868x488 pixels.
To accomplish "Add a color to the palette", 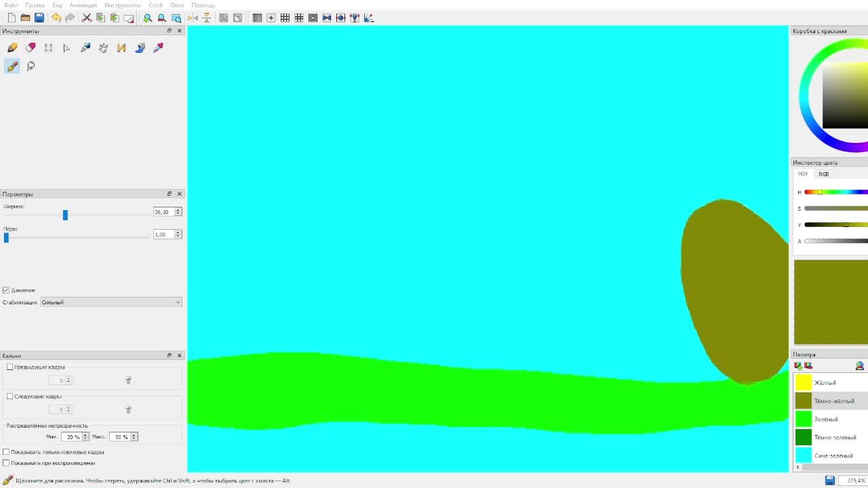I will 798,365.
